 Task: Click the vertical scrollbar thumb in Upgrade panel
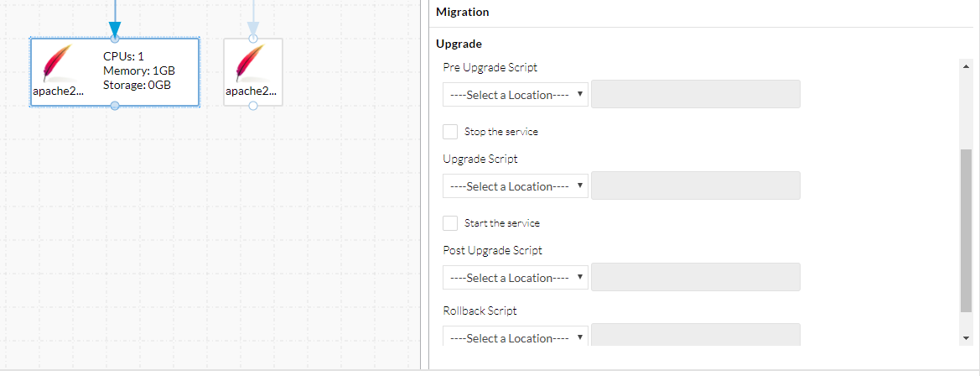pyautogui.click(x=967, y=230)
